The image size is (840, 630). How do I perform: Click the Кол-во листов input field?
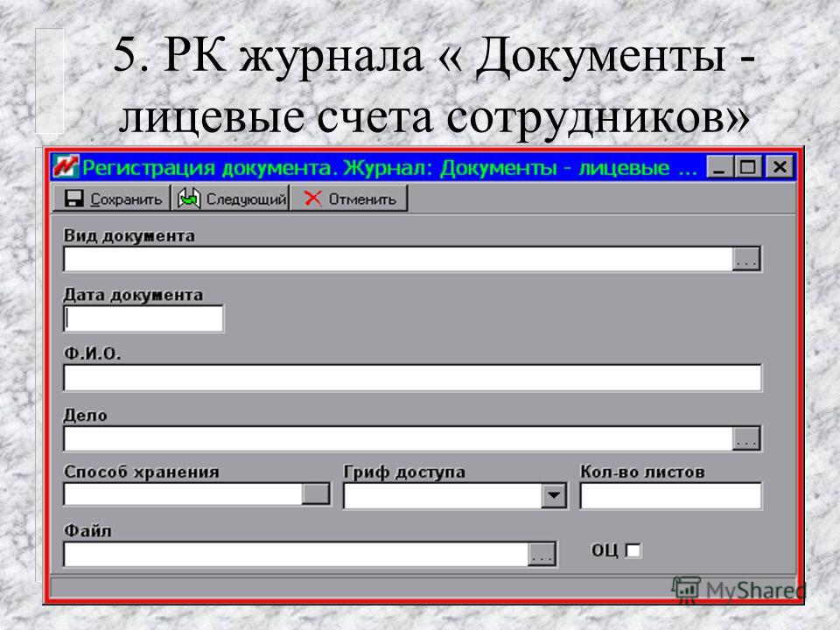click(671, 495)
